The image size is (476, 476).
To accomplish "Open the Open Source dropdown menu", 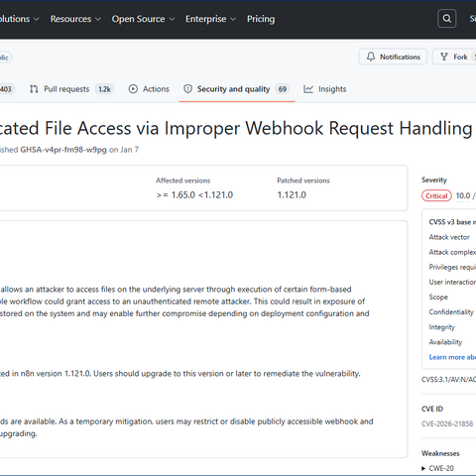I will click(143, 19).
